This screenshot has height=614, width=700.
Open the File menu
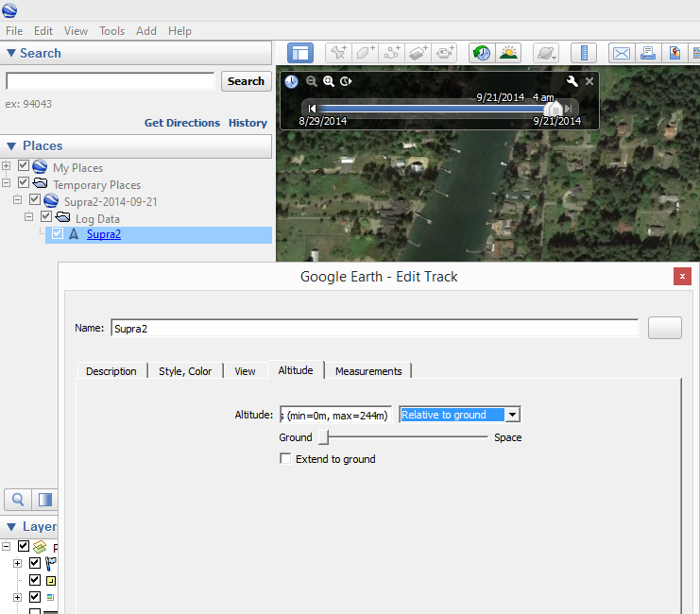[14, 31]
